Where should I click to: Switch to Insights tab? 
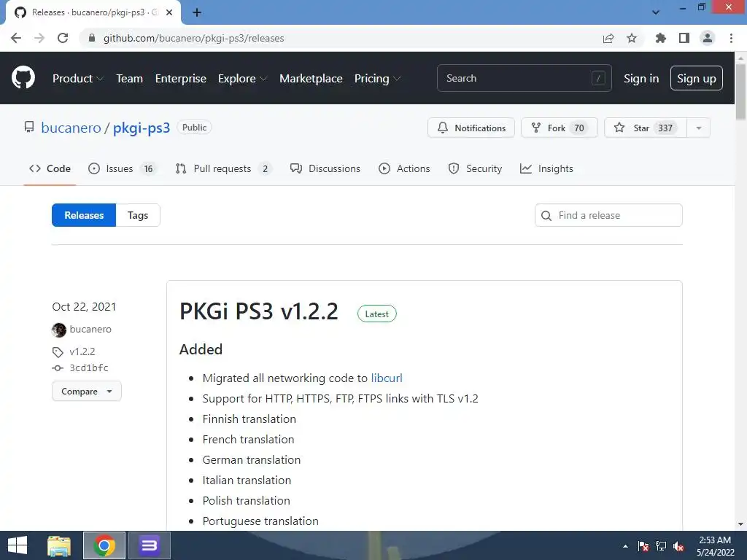546,168
